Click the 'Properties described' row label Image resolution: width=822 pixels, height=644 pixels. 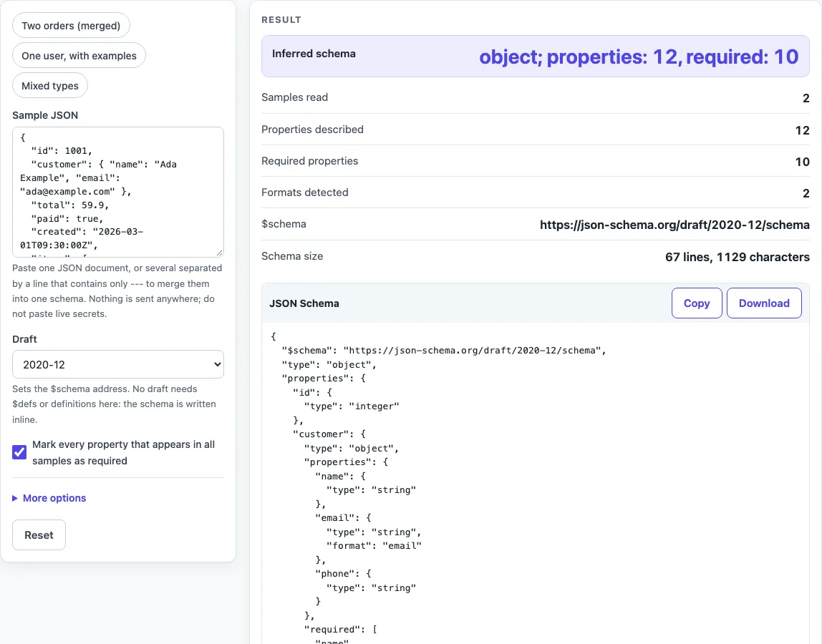coord(312,130)
